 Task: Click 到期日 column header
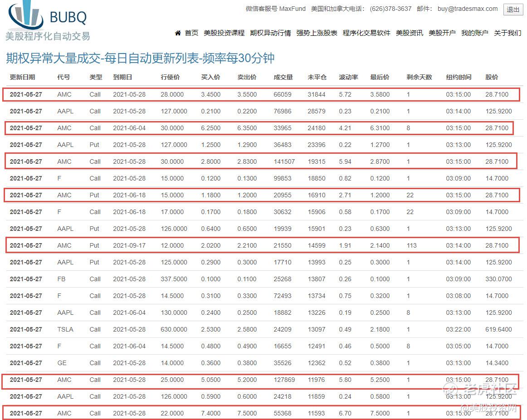[x=122, y=77]
